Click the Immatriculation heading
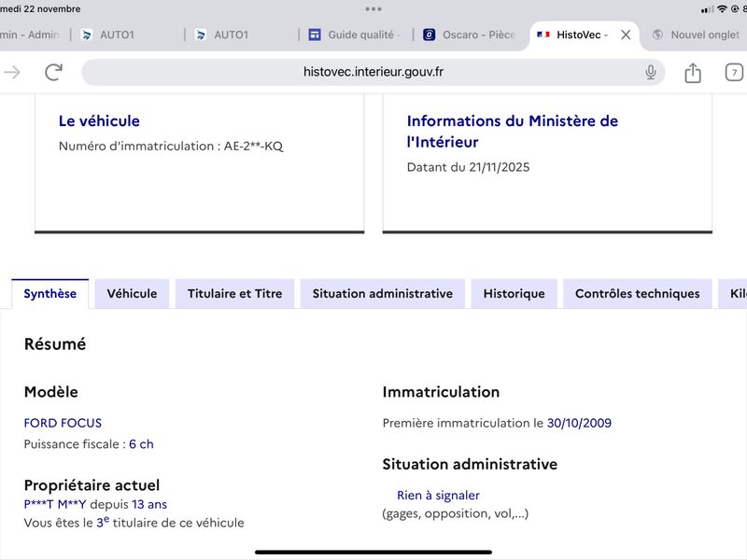 tap(441, 392)
